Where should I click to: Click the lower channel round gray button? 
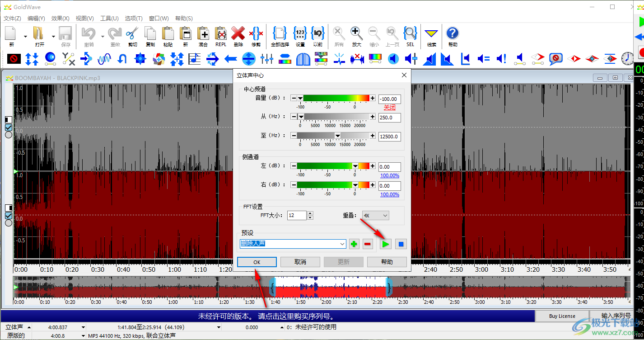(x=9, y=223)
